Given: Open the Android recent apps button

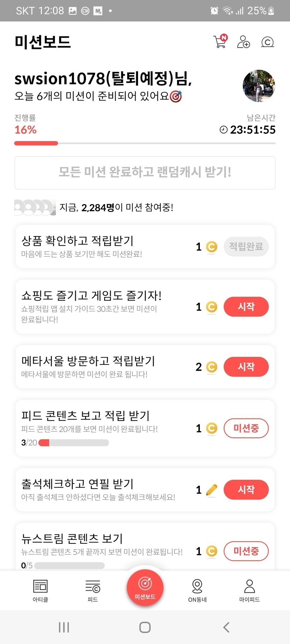Looking at the screenshot, I should point(64,627).
